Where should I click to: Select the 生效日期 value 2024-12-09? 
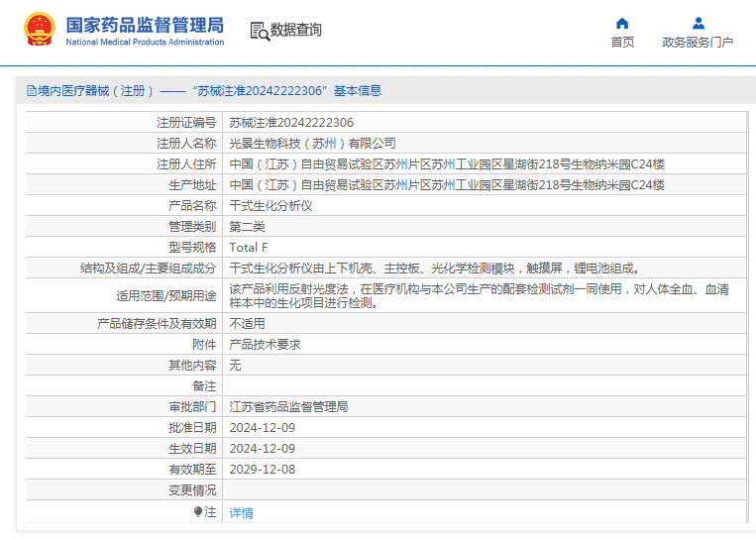point(263,448)
